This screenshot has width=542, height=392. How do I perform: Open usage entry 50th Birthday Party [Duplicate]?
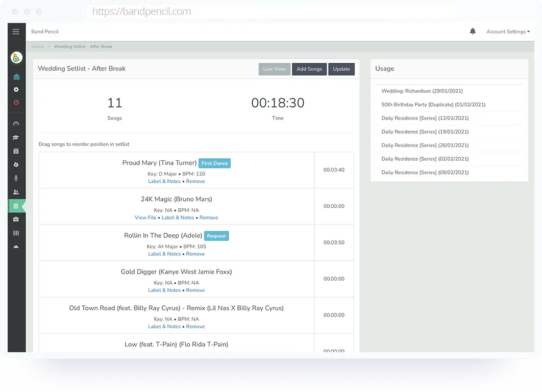tap(433, 105)
